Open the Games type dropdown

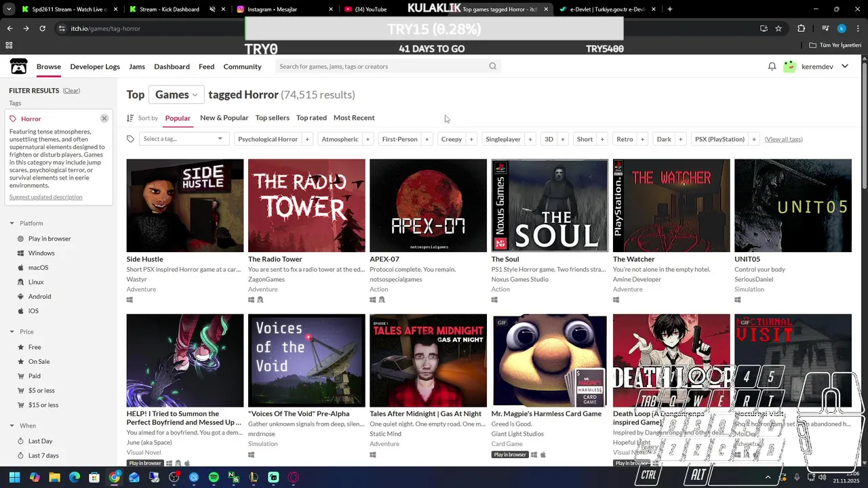coord(176,95)
